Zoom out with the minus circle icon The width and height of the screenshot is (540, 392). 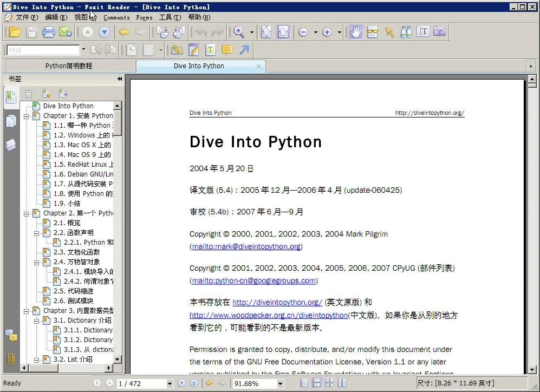(x=303, y=32)
